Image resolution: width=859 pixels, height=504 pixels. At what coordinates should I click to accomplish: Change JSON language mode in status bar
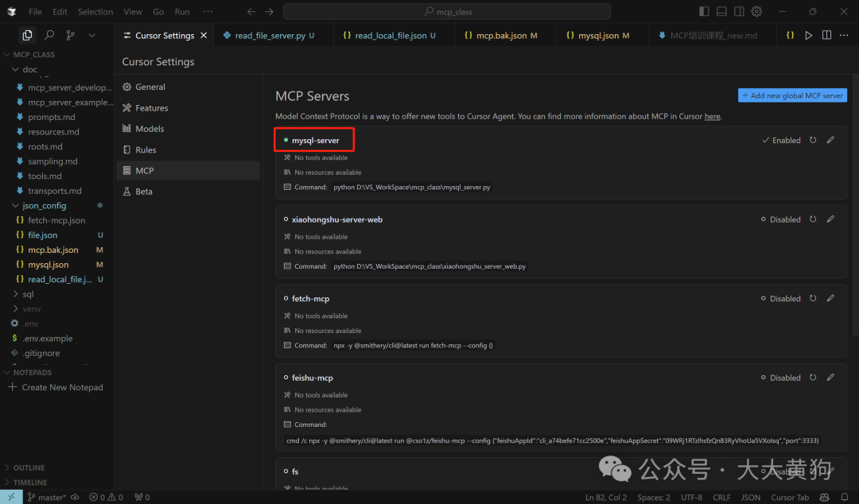click(751, 498)
